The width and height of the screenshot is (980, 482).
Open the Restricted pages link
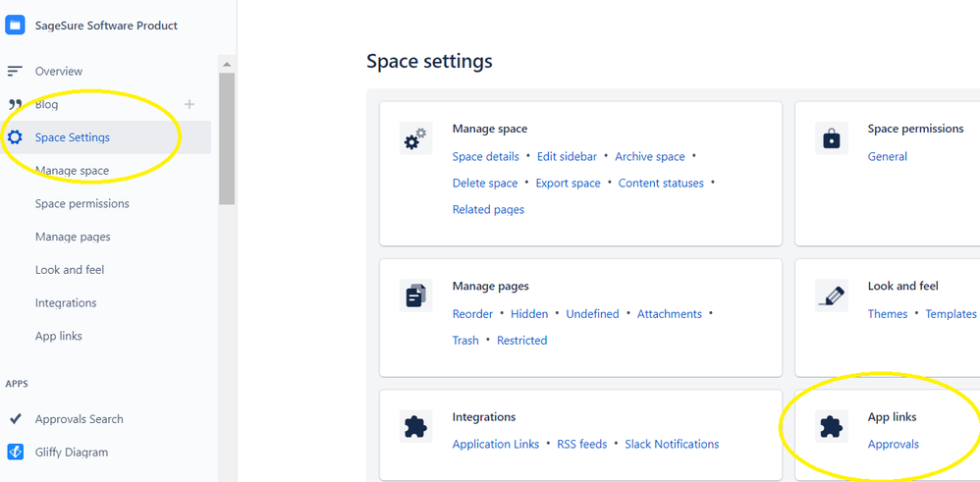(x=521, y=340)
